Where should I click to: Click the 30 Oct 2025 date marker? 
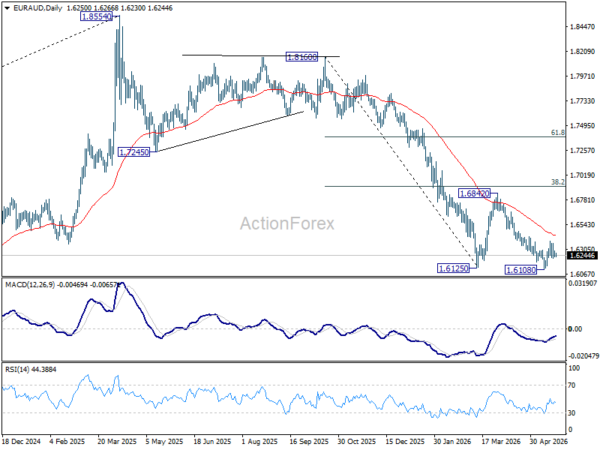tap(357, 441)
